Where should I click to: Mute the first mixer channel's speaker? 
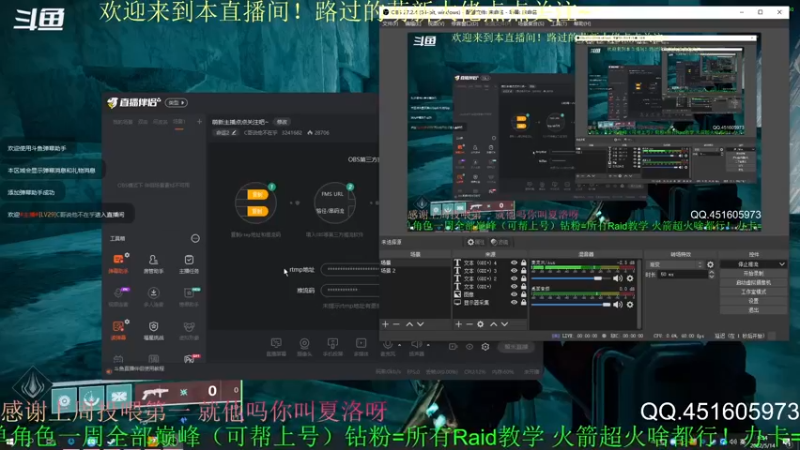coord(618,279)
